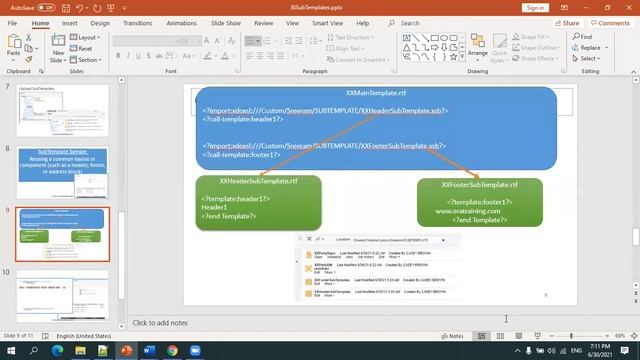The width and height of the screenshot is (640, 360).
Task: Toggle Underline formatting
Action: (x=138, y=56)
